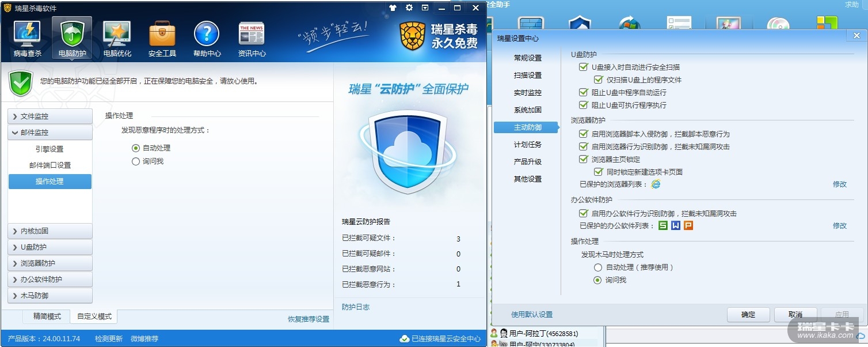Screen dimensions: 868x347
Task: Toggle 启用浏览器脚本入侵防御 checkbox
Action: (x=584, y=134)
